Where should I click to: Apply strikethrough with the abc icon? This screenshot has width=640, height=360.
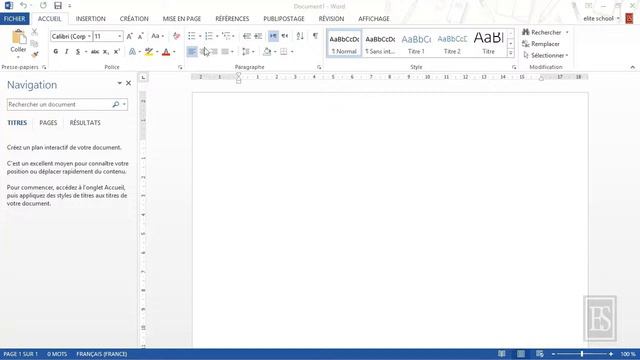pos(95,52)
